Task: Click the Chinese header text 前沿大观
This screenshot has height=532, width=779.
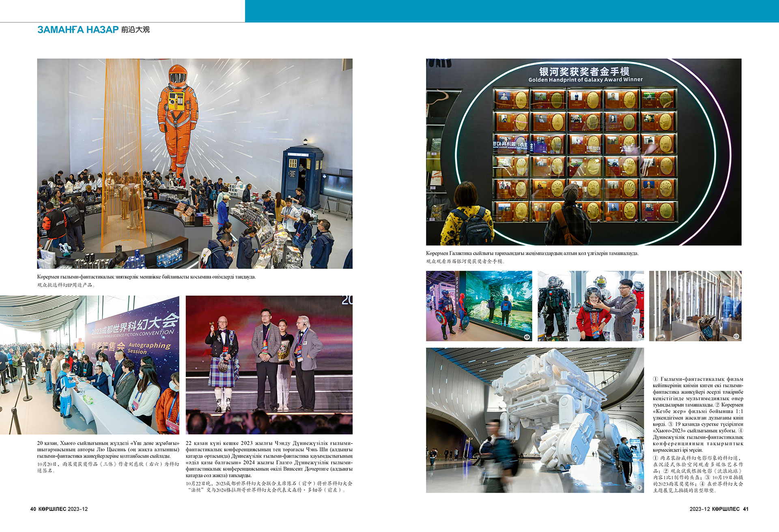Action: click(x=135, y=30)
